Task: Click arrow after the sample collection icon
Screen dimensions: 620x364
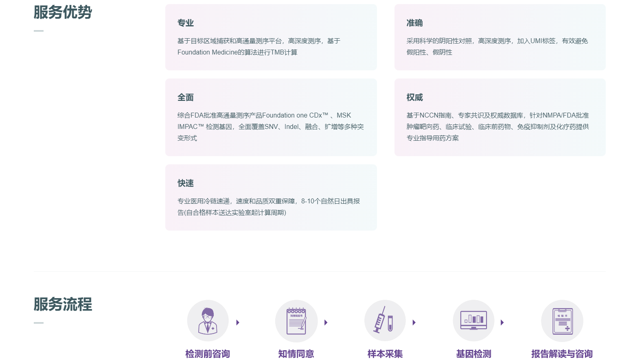Action: click(x=414, y=323)
